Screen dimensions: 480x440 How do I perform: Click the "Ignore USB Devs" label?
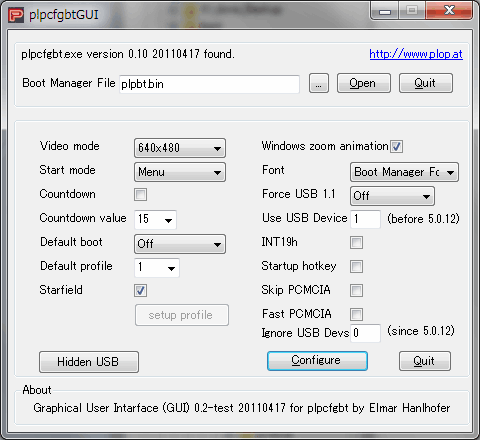tap(305, 333)
